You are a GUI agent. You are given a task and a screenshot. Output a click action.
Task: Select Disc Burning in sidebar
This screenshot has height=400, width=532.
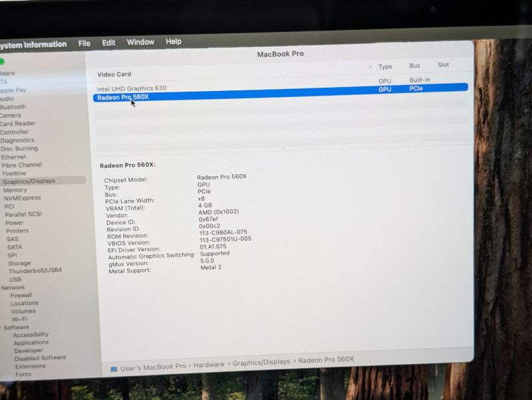point(19,148)
